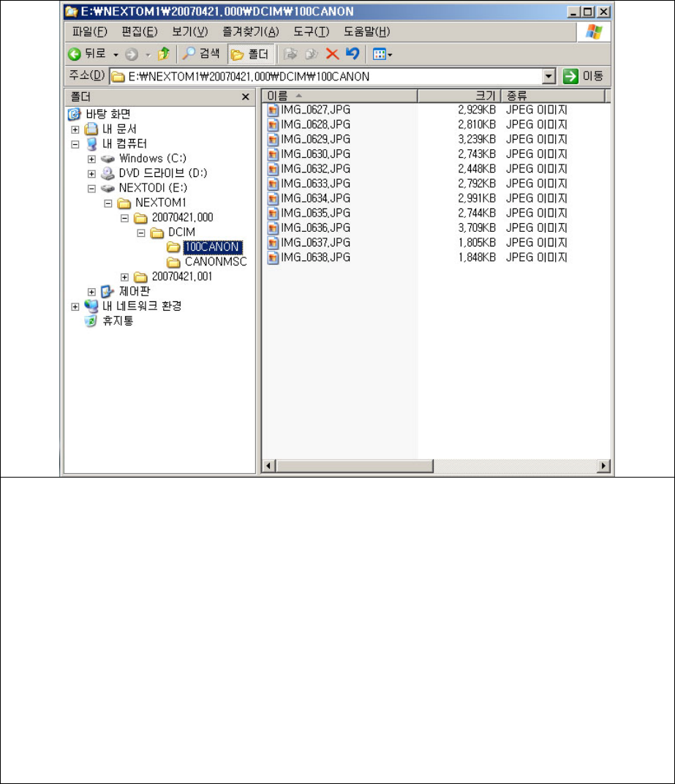Screen dimensions: 675x784
Task: Open the Views dropdown toolbar button
Action: (x=382, y=54)
